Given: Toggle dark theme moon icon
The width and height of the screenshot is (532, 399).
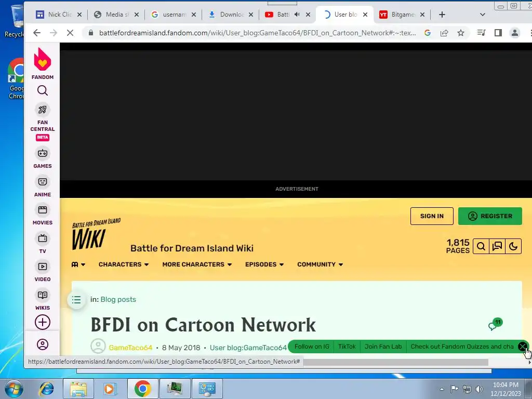Looking at the screenshot, I should [x=513, y=246].
